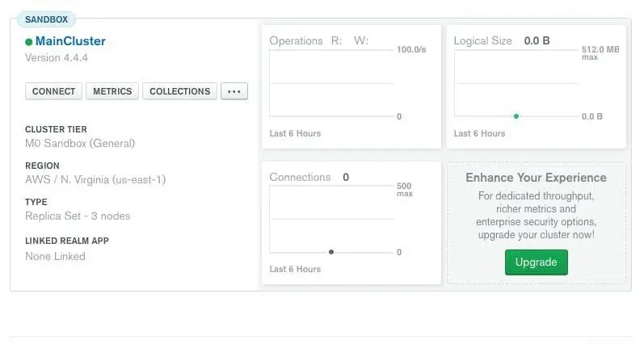Open the three-dot more options menu

pyautogui.click(x=234, y=91)
